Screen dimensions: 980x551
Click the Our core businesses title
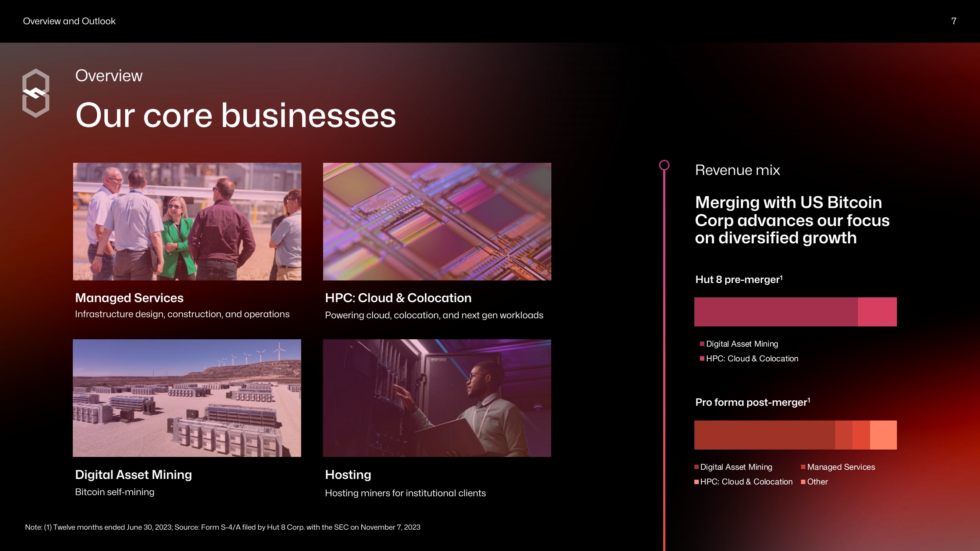[236, 115]
